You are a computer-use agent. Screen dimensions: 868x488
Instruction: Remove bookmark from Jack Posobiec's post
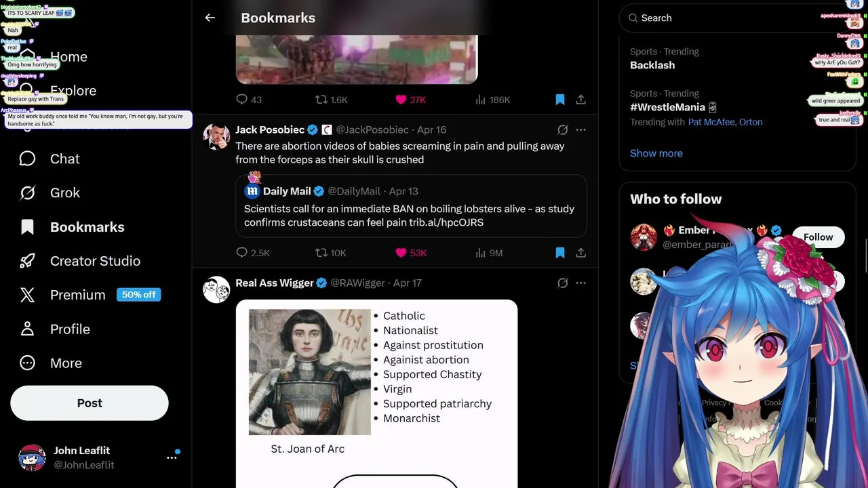tap(560, 253)
